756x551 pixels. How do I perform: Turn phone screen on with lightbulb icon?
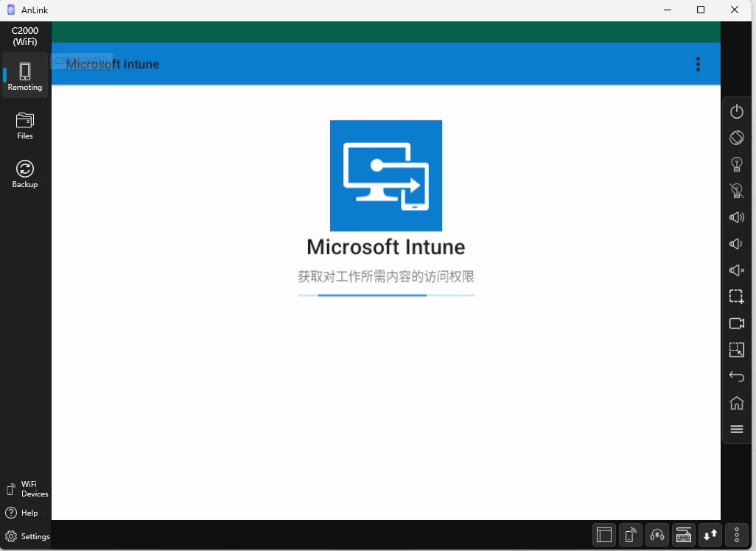click(736, 164)
